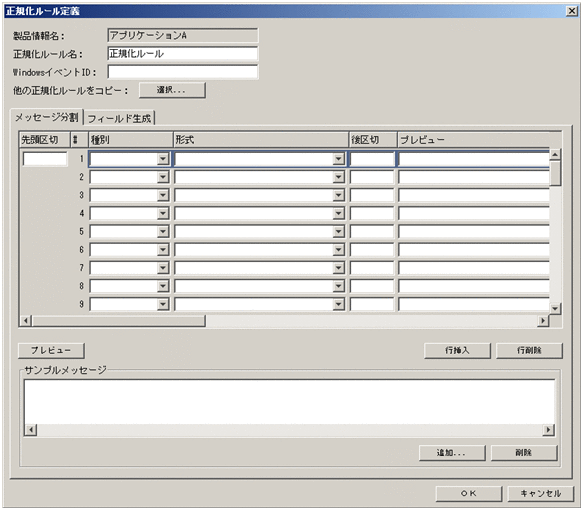The width and height of the screenshot is (585, 512).
Task: Click the 先頭区切 column header
Action: click(44, 140)
